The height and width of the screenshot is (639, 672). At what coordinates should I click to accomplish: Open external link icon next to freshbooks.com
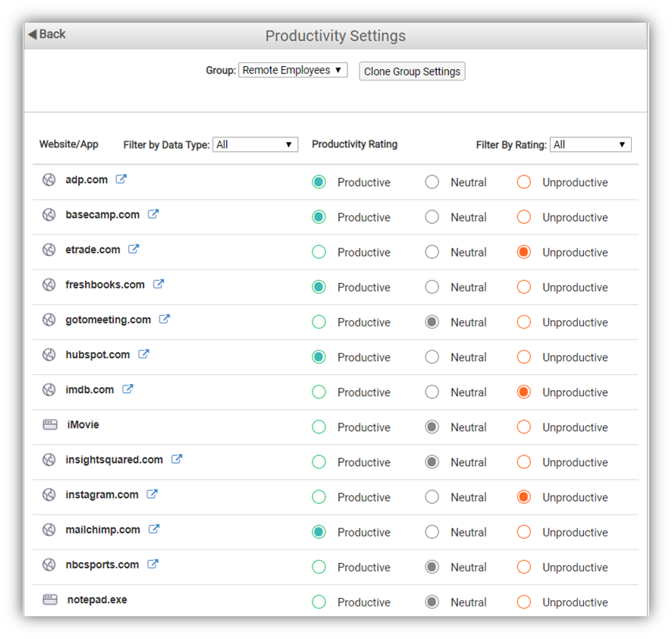(x=159, y=284)
